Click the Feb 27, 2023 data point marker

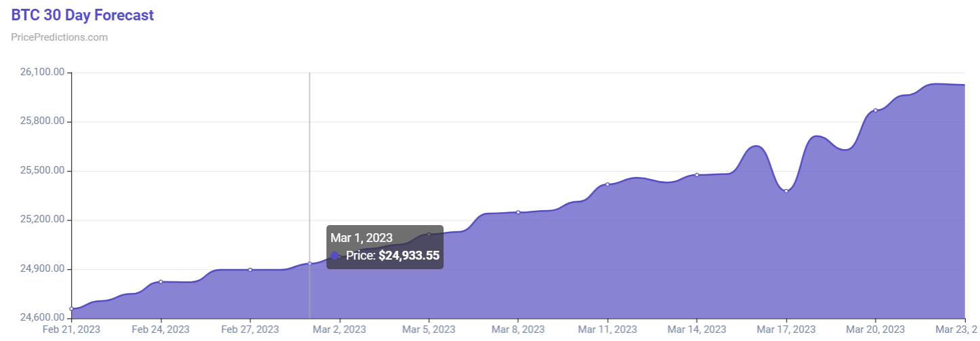tap(251, 270)
